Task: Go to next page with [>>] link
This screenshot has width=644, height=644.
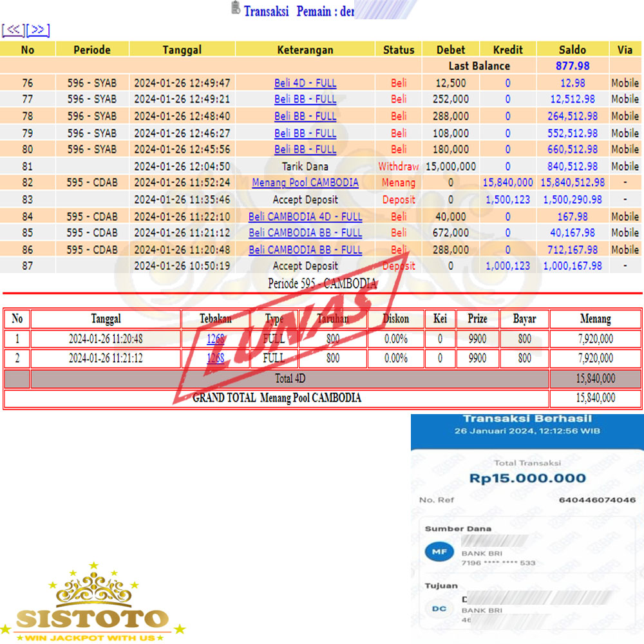Action: point(38,30)
